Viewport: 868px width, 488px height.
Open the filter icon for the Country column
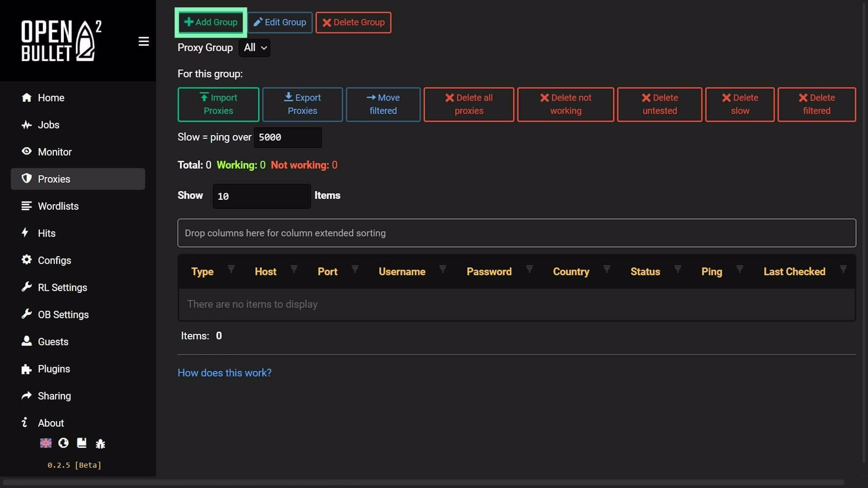607,269
